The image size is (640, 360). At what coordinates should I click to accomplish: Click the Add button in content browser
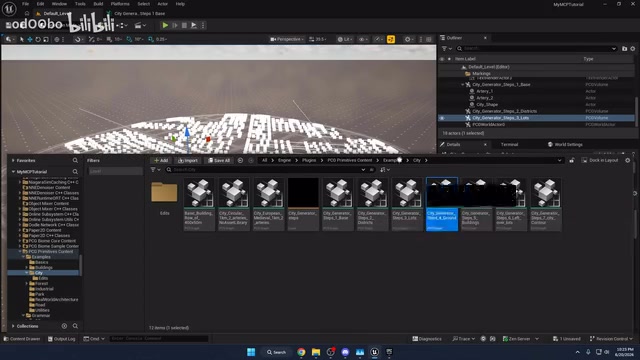click(x=161, y=160)
